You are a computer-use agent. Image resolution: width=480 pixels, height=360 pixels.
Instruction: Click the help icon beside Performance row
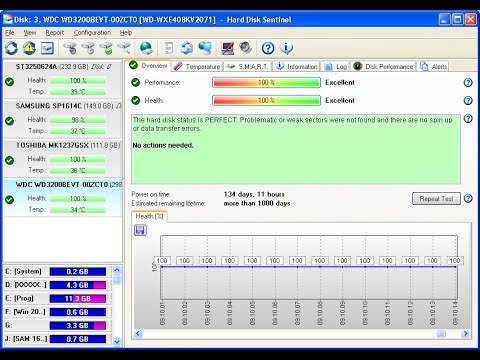[468, 82]
